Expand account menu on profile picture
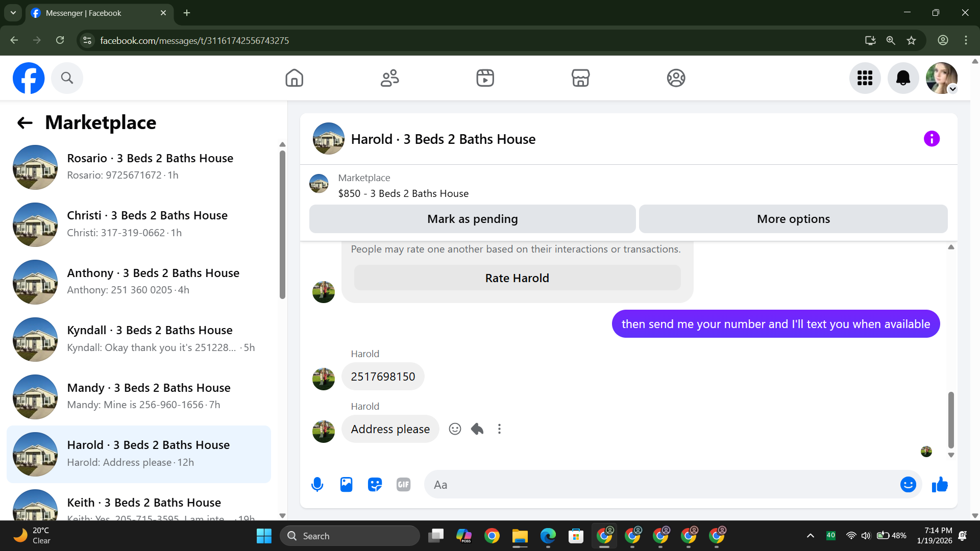 [952, 89]
